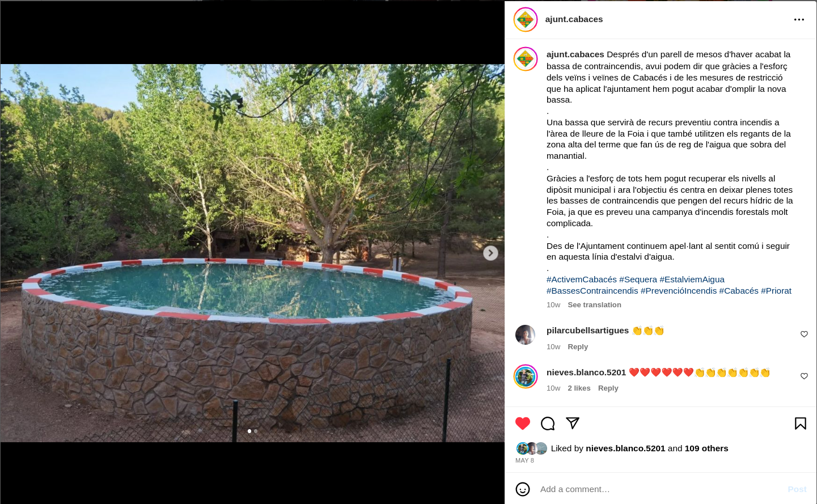This screenshot has width=817, height=504.
Task: Open pilarcubellsartigues' profile picture
Action: coord(526,335)
